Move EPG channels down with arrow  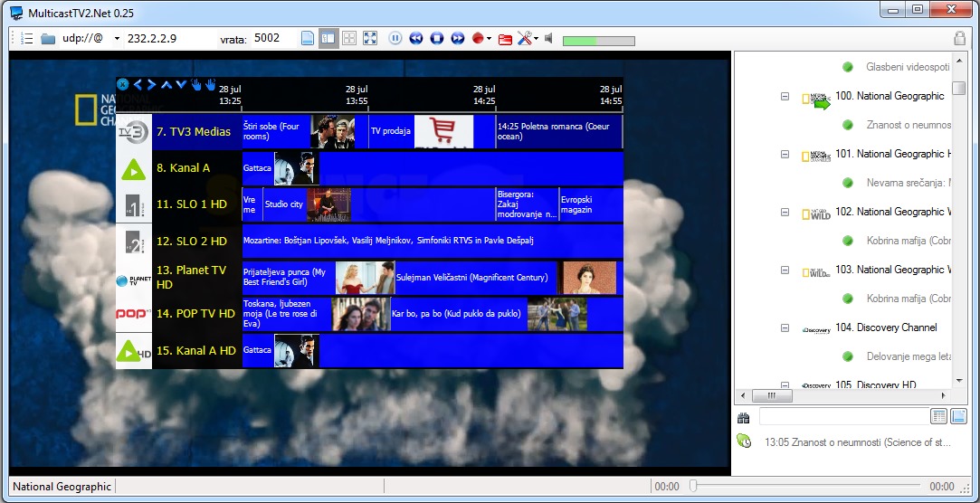181,84
